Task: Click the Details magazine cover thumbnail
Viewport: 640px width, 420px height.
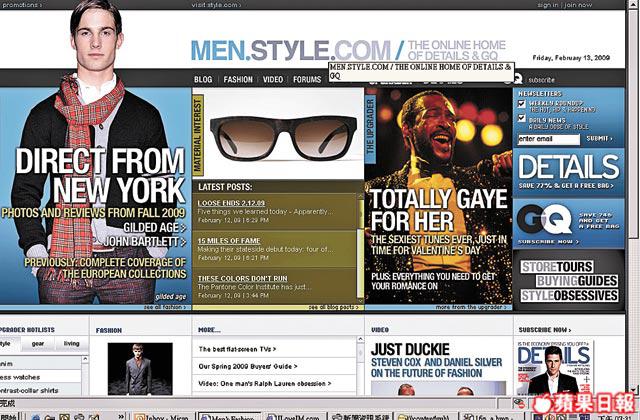Action: click(554, 369)
